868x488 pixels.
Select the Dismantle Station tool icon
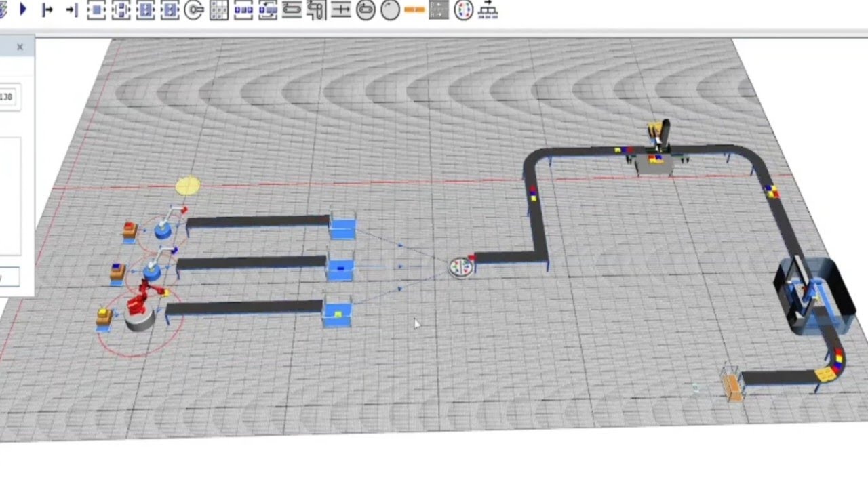[170, 9]
